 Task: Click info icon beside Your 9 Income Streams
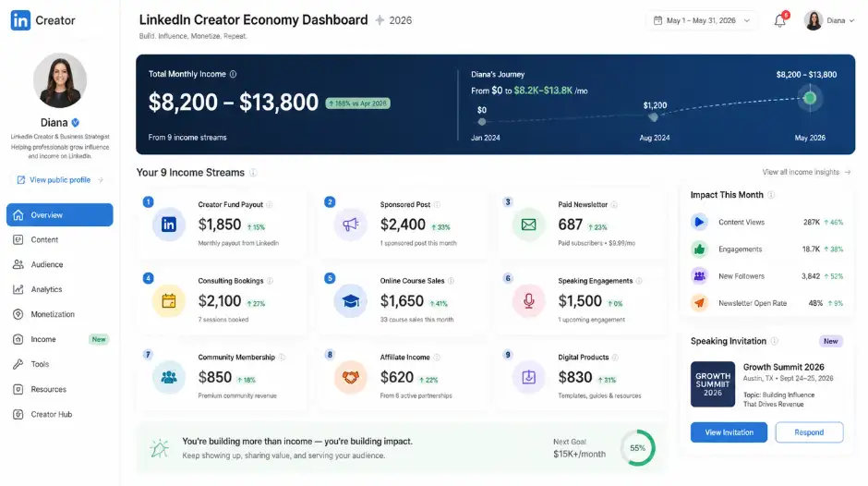point(253,173)
